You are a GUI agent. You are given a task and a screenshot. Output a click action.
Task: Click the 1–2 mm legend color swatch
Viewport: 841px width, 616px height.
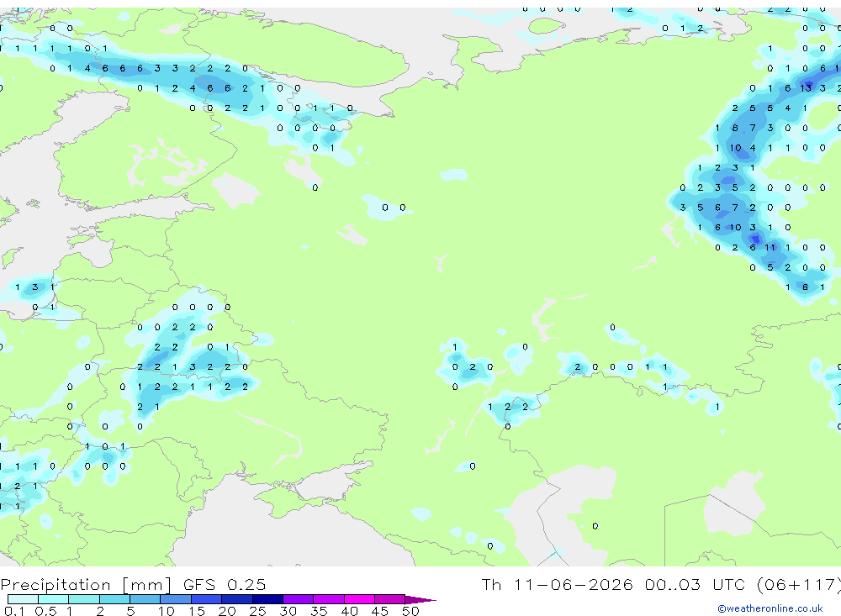tap(83, 599)
